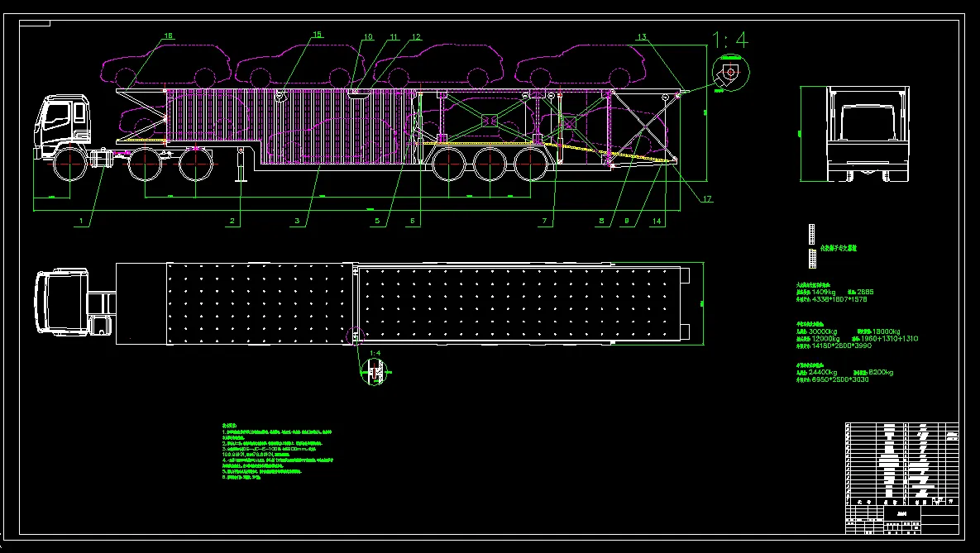Select the 14180*2600*3990 dimension text

(841, 346)
